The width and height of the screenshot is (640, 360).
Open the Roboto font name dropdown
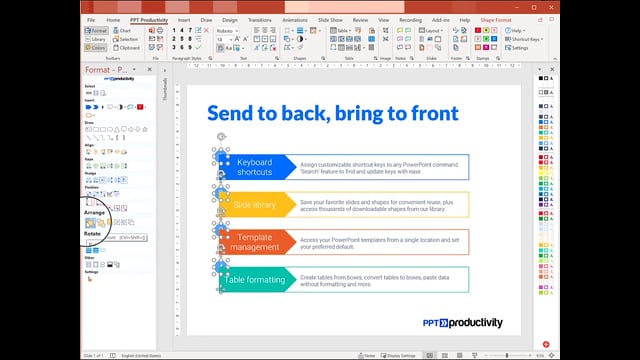(227, 31)
